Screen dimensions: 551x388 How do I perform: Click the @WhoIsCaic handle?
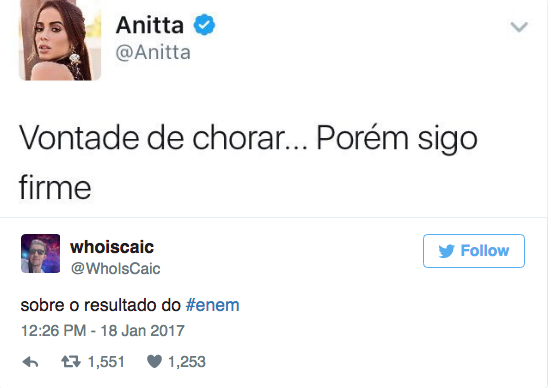pos(116,269)
